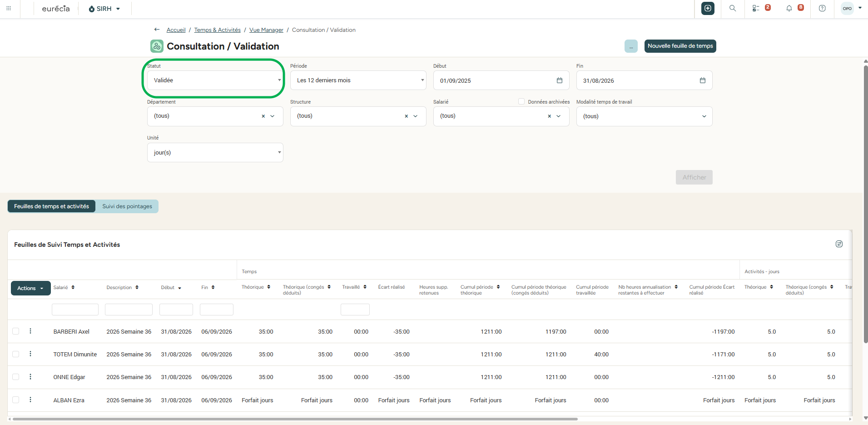Click the Afficher button
Viewport: 868px width, 425px height.
(x=694, y=177)
